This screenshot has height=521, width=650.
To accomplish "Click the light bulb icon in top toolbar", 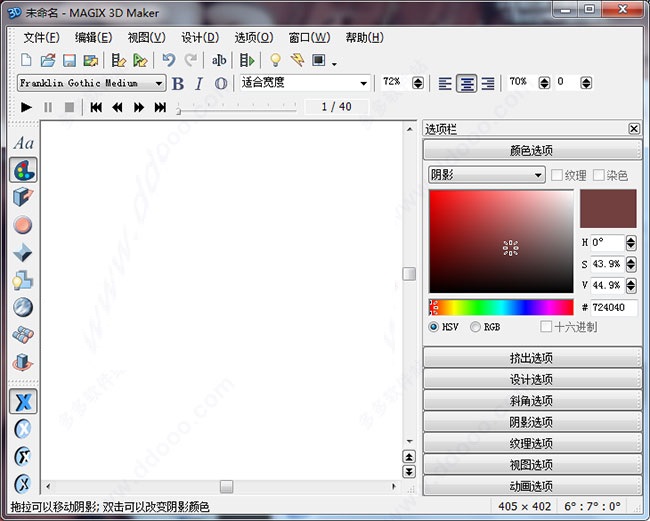I will tap(276, 61).
